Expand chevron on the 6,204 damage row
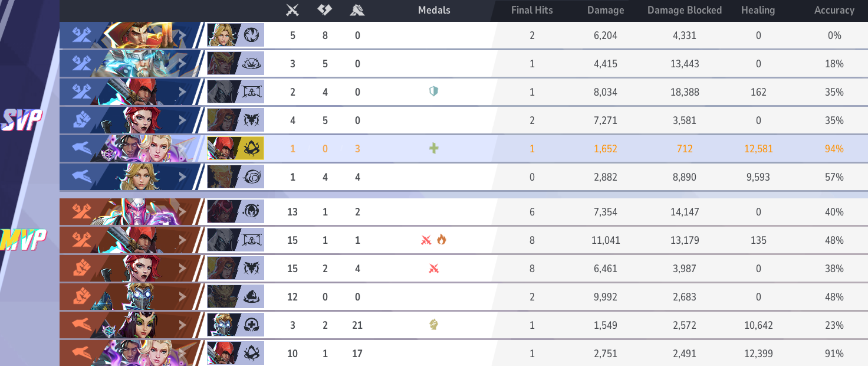Image resolution: width=868 pixels, height=366 pixels. (182, 35)
